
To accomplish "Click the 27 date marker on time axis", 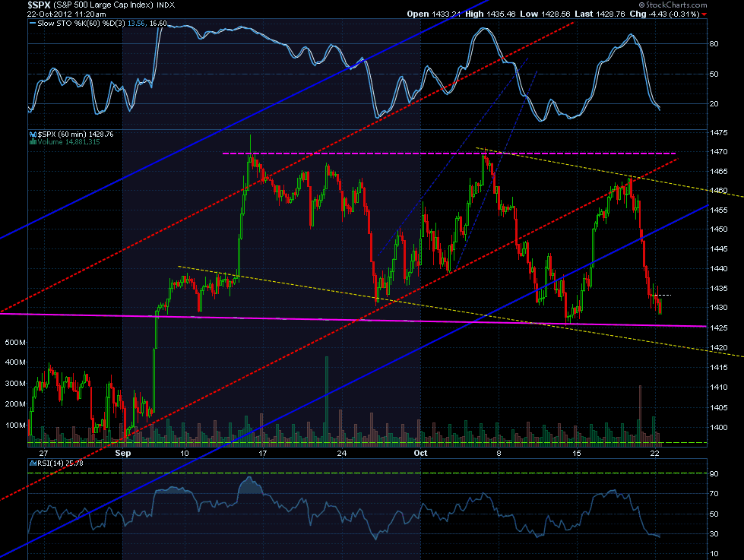I will (x=43, y=453).
